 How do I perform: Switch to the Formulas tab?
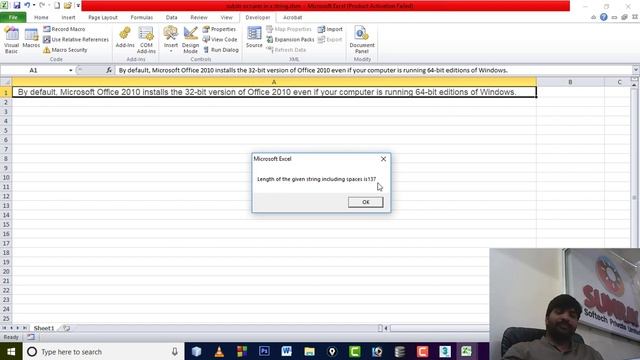tap(142, 18)
